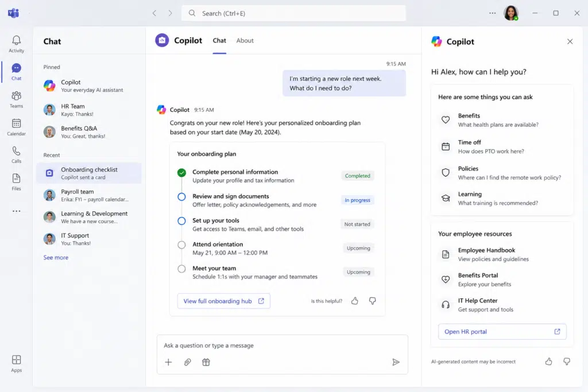Select the Set up your tools circle
588x392 pixels.
(x=181, y=221)
